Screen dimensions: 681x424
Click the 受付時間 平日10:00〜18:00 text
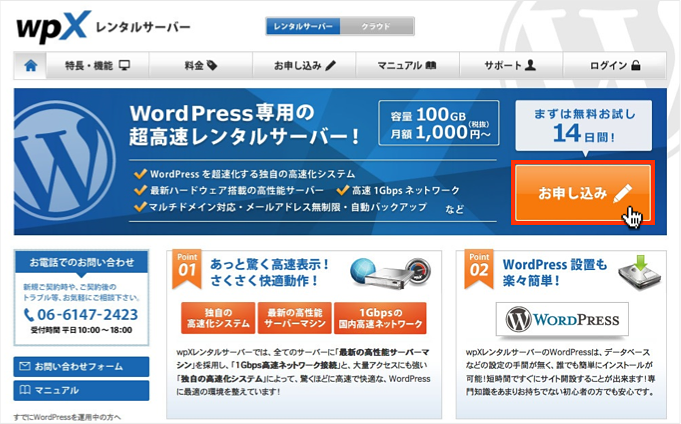[x=81, y=330]
